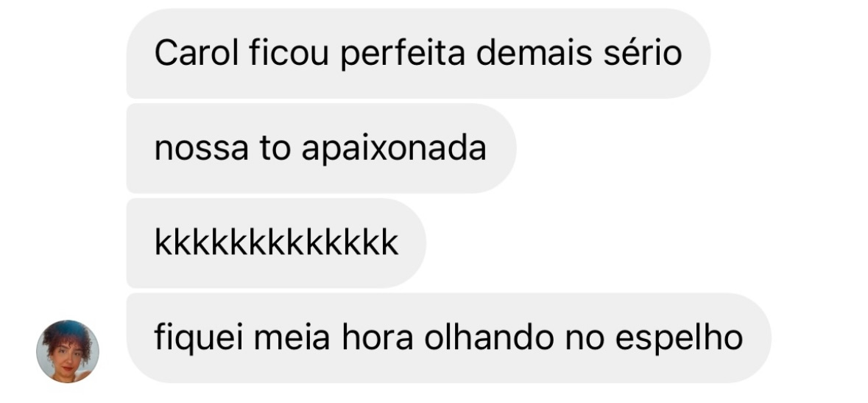The height and width of the screenshot is (403, 868).
Task: Open the sender's round profile picture
Action: pyautogui.click(x=68, y=351)
